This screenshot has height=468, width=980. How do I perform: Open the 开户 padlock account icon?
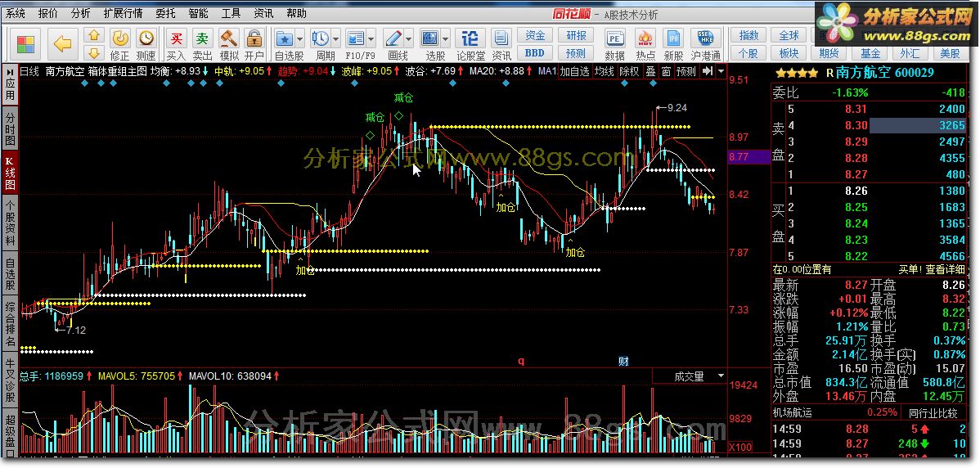[254, 38]
